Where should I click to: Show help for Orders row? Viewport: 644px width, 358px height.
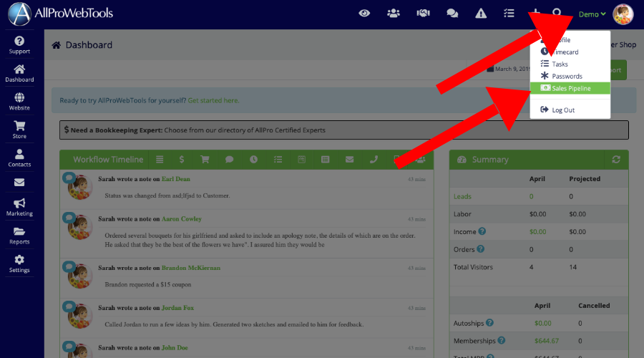pos(481,249)
